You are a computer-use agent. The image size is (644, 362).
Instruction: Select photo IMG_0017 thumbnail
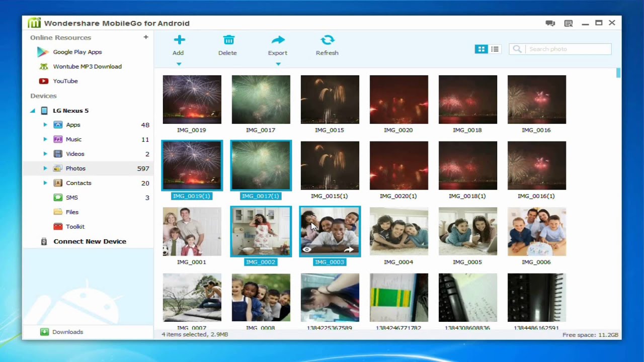point(261,100)
